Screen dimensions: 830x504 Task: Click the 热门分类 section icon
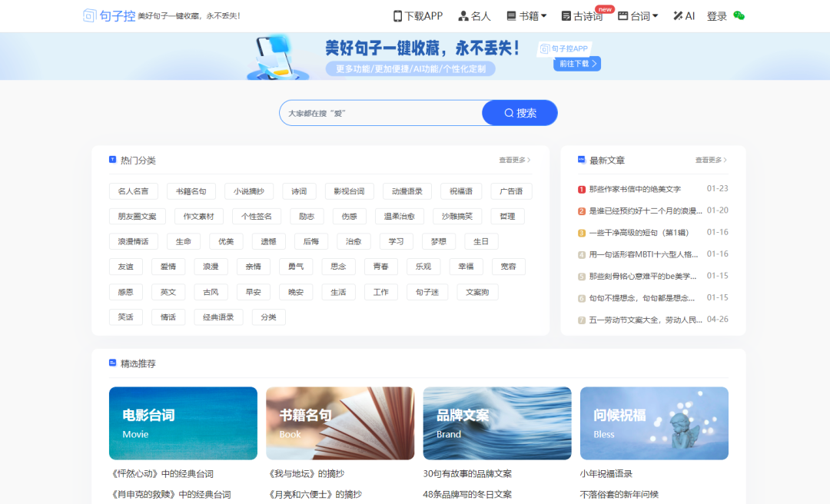(112, 159)
